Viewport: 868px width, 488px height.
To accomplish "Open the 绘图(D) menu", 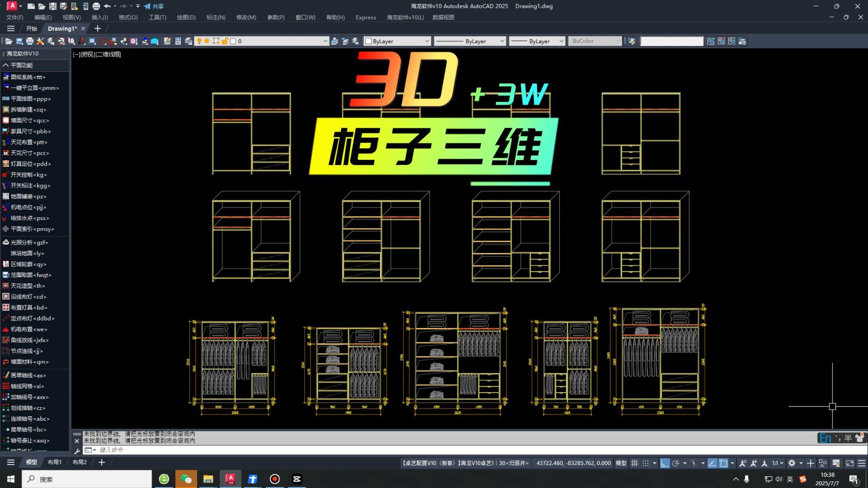I will click(186, 17).
